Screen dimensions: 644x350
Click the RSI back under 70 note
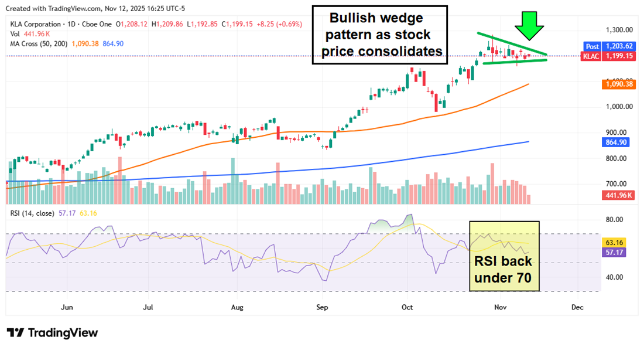[503, 269]
